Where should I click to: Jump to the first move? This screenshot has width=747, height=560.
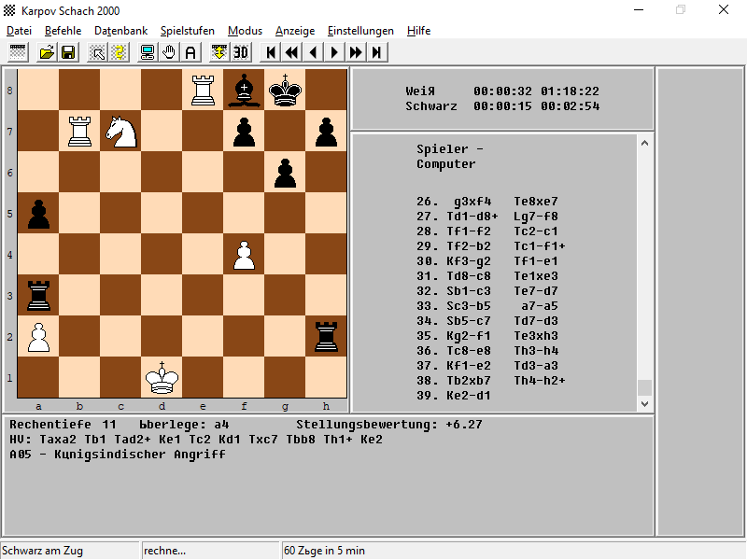[271, 52]
